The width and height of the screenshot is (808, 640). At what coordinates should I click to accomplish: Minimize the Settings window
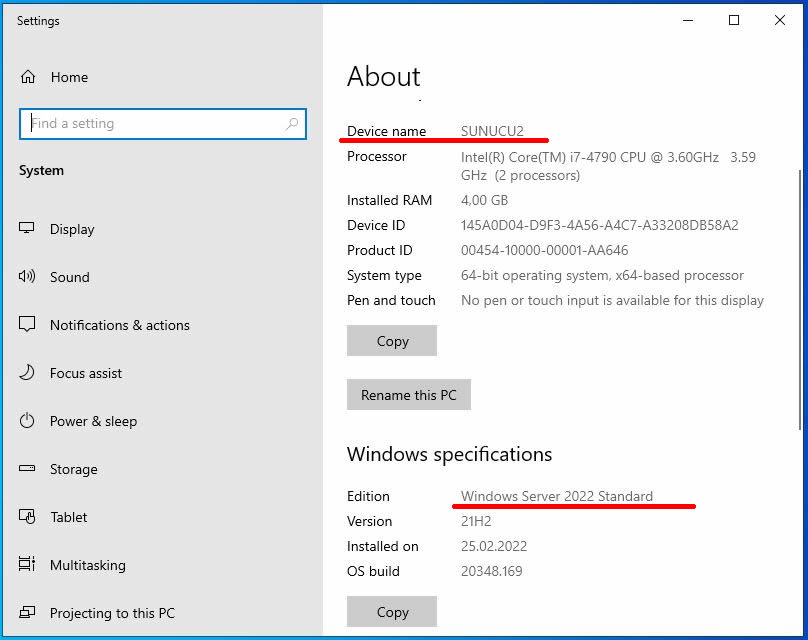tap(688, 21)
